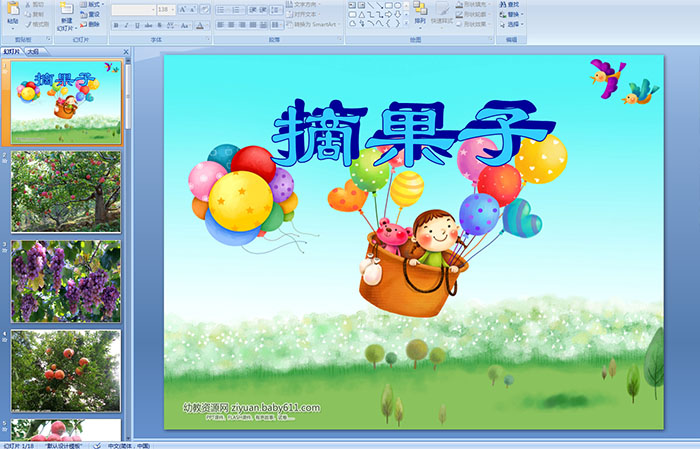This screenshot has width=700, height=449.
Task: Open the Change Case (Aa) dropdown
Action: point(184,25)
